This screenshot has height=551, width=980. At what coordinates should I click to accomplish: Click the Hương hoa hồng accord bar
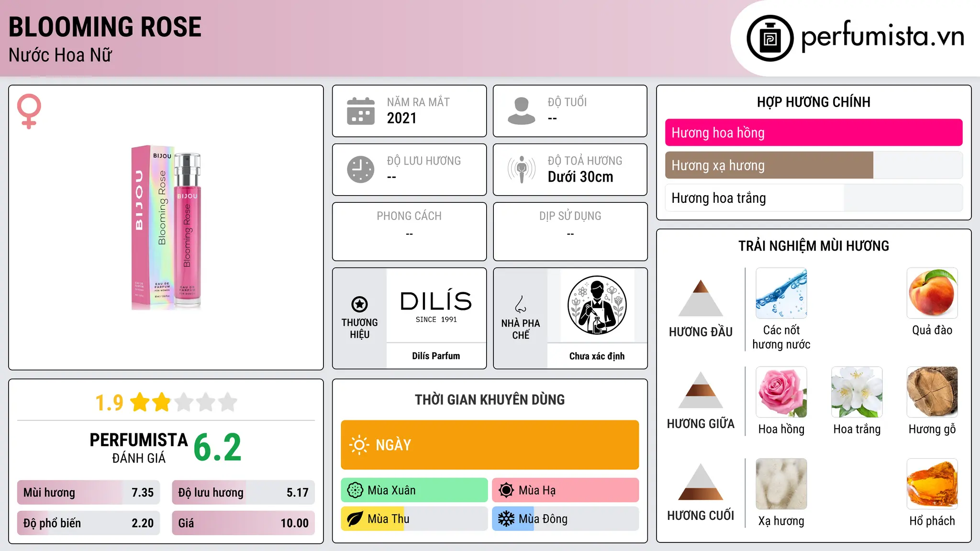[x=814, y=132]
